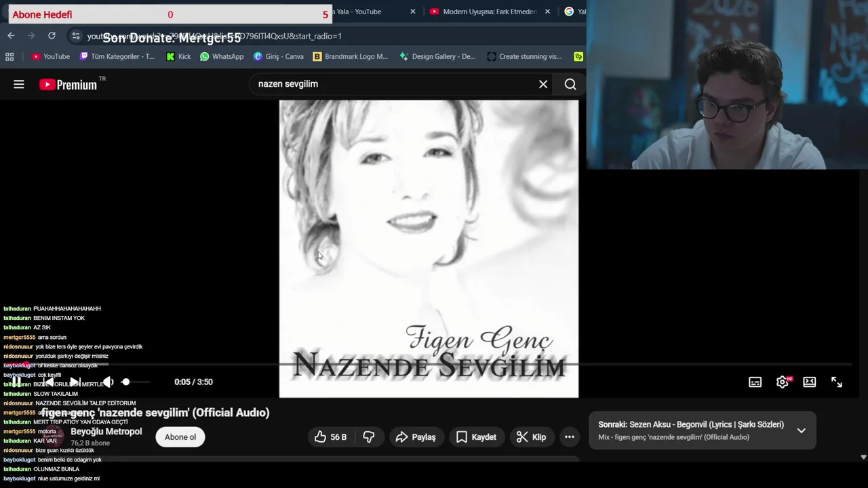Open the apps grid in the bookmarks bar
Image resolution: width=868 pixels, height=488 pixels.
9,56
